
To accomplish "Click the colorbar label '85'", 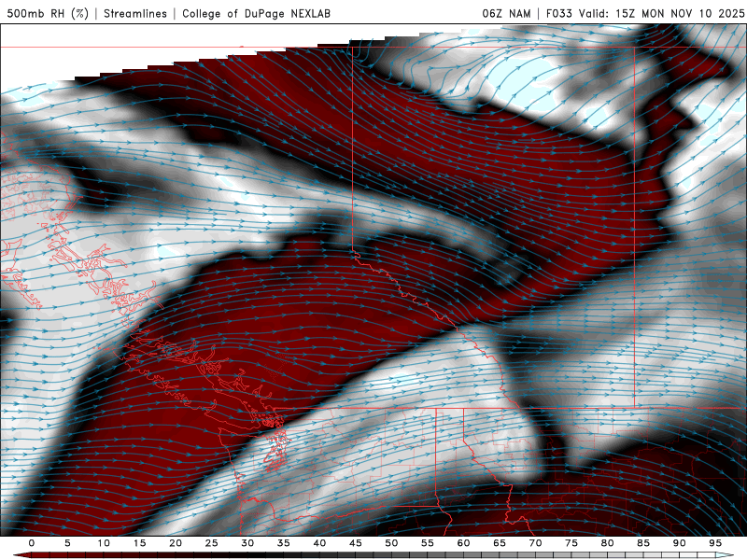I will (643, 543).
